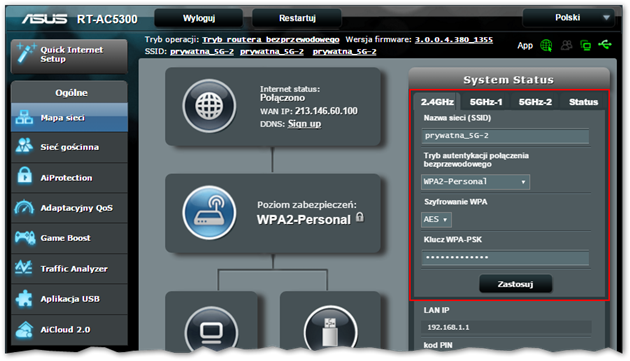
Task: Open Sieć gościnna guest network icon
Action: [24, 146]
